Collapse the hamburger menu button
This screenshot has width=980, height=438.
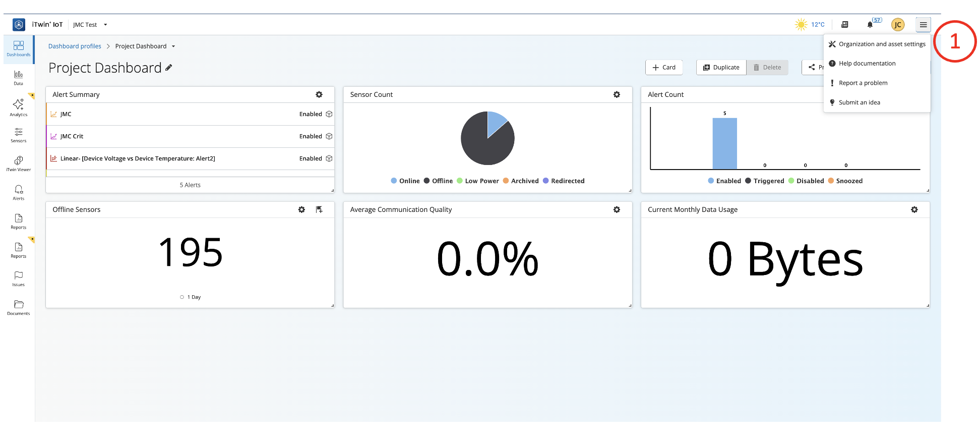[x=923, y=24]
